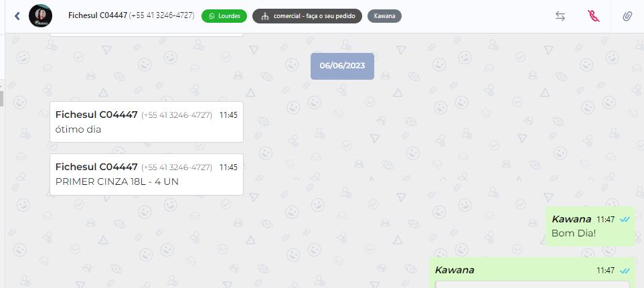Click the read checkmarks on the last Kawana message
This screenshot has height=288, width=644.
coord(625,271)
